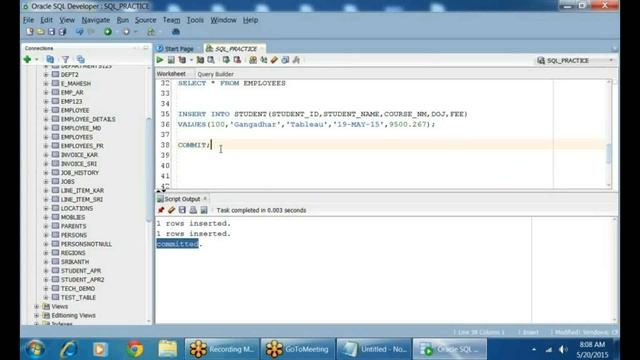Click the Open folder icon in main toolbar

coord(40,31)
